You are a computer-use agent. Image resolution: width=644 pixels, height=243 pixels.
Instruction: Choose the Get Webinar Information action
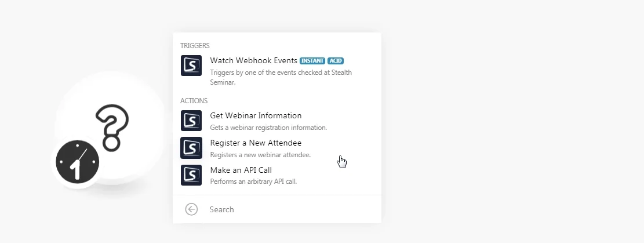point(277,121)
